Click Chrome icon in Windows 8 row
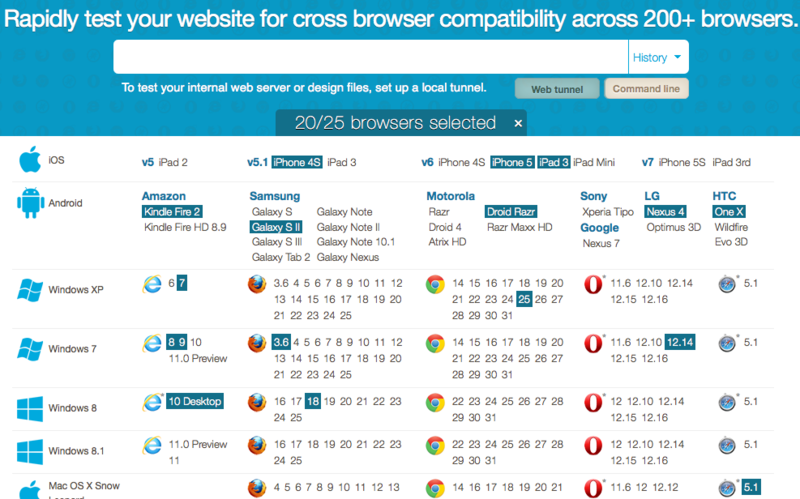 (x=435, y=403)
